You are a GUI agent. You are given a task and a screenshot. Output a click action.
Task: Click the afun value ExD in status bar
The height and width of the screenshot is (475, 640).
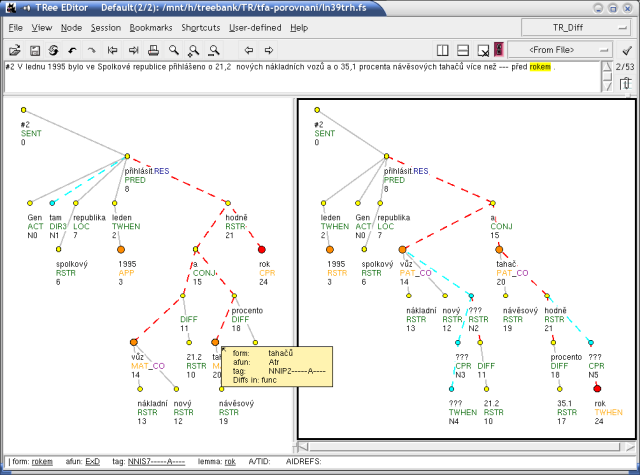pyautogui.click(x=92, y=462)
